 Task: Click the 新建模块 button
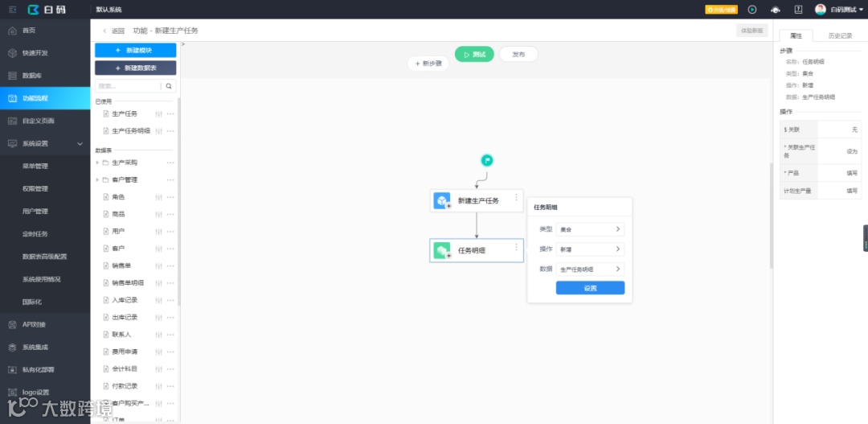136,51
